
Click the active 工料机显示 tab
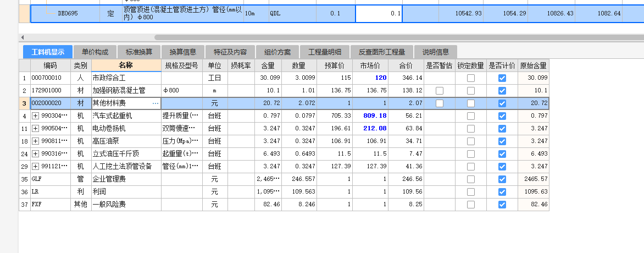(48, 52)
